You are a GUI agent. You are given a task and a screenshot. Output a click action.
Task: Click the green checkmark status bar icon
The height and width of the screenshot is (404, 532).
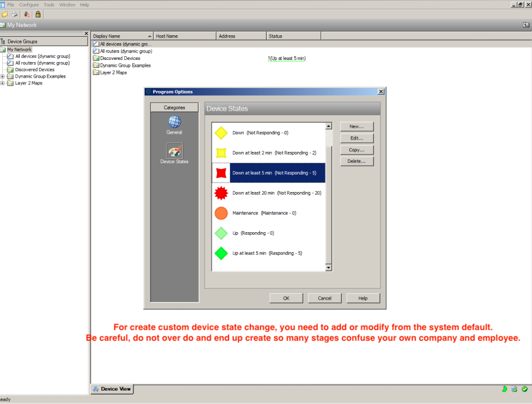524,389
